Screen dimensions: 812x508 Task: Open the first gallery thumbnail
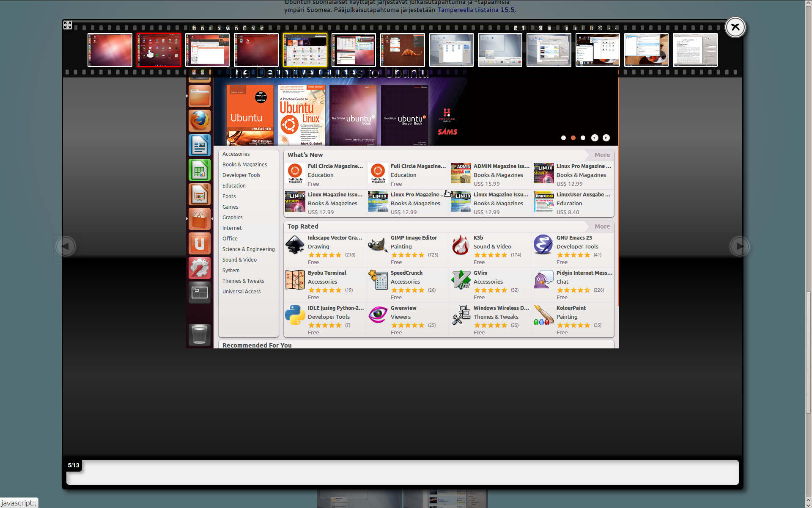coord(110,50)
